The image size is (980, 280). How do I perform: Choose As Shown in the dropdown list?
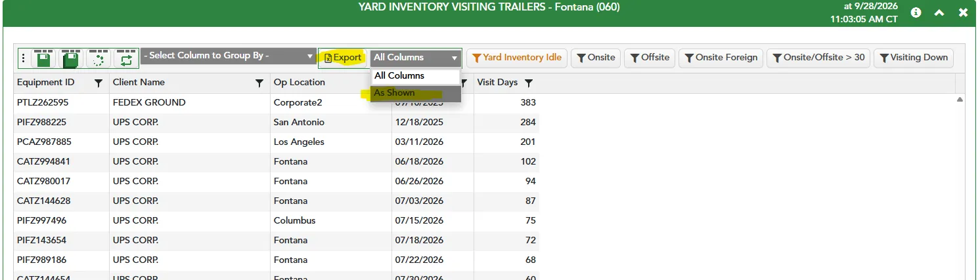click(x=416, y=93)
